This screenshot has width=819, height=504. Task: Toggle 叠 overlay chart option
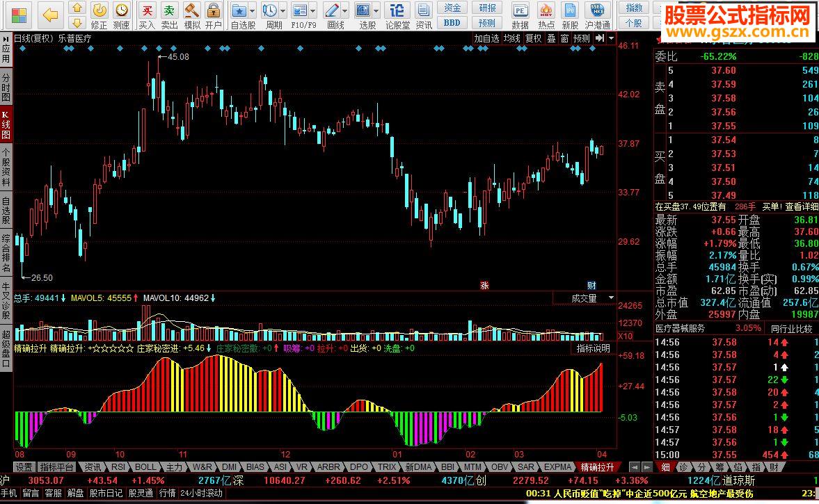[551, 39]
